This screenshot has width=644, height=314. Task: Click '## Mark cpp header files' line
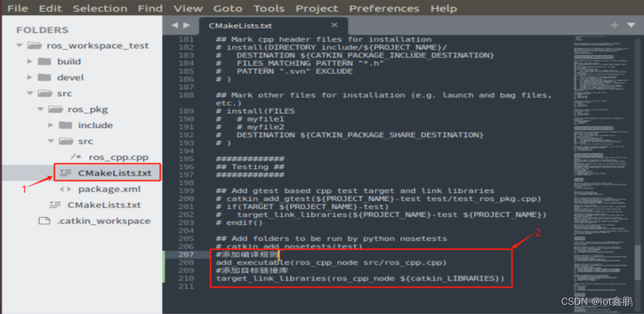coord(323,39)
